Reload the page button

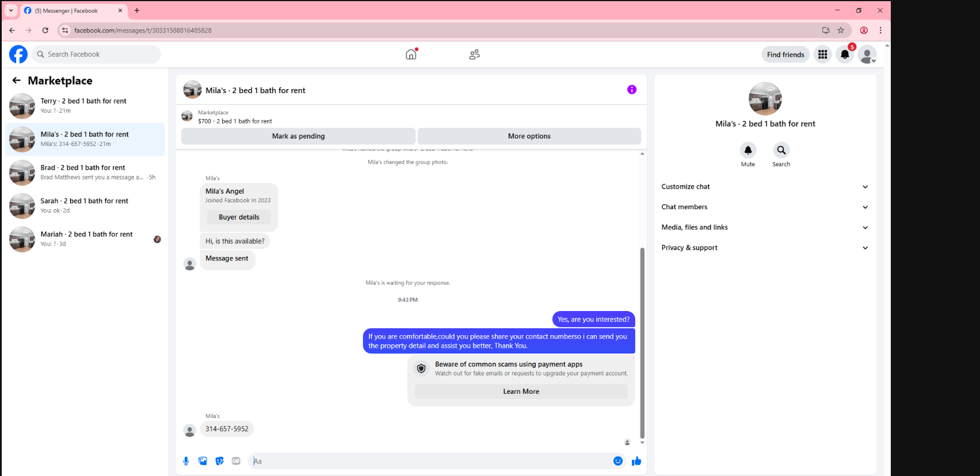45,30
